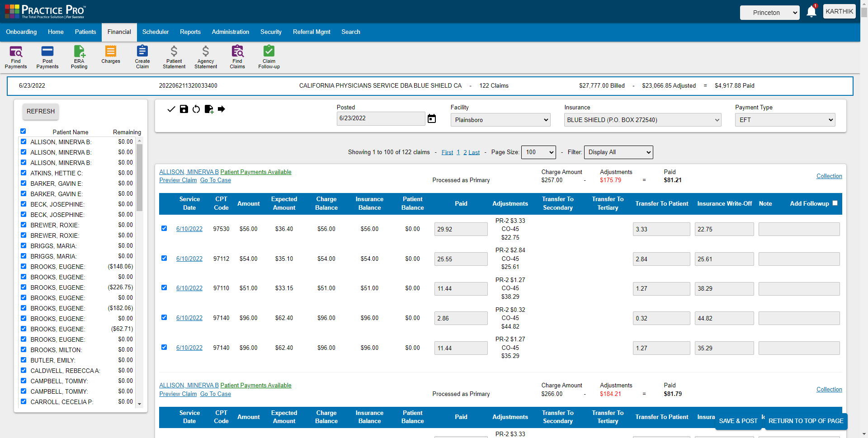Open the Create Claim tool
Screen dimensions: 868x438
142,57
